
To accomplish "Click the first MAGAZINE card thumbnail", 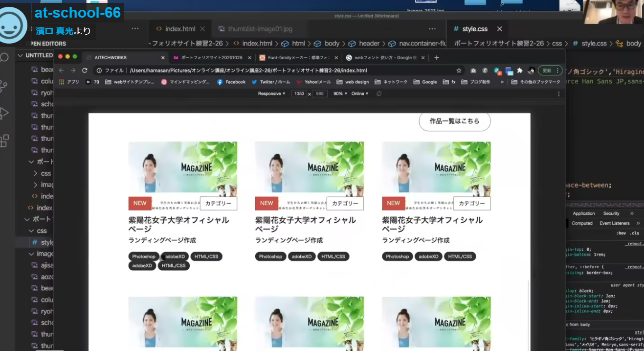I will (183, 169).
